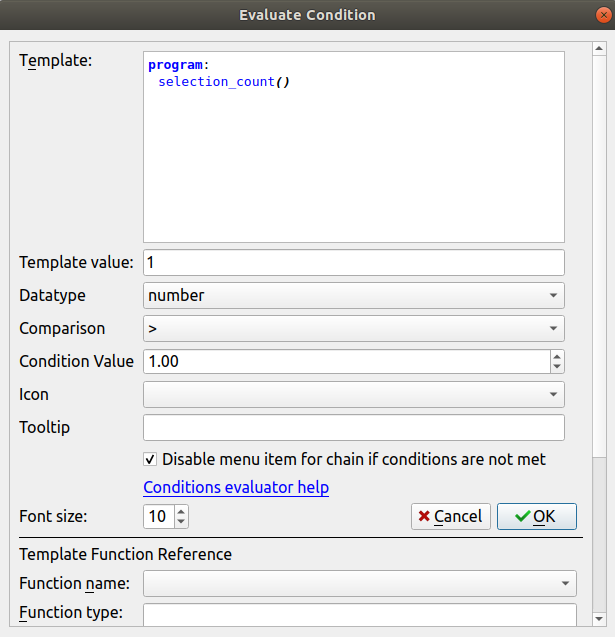The height and width of the screenshot is (637, 615).
Task: Decrease Condition Value with down arrow
Action: tap(557, 367)
